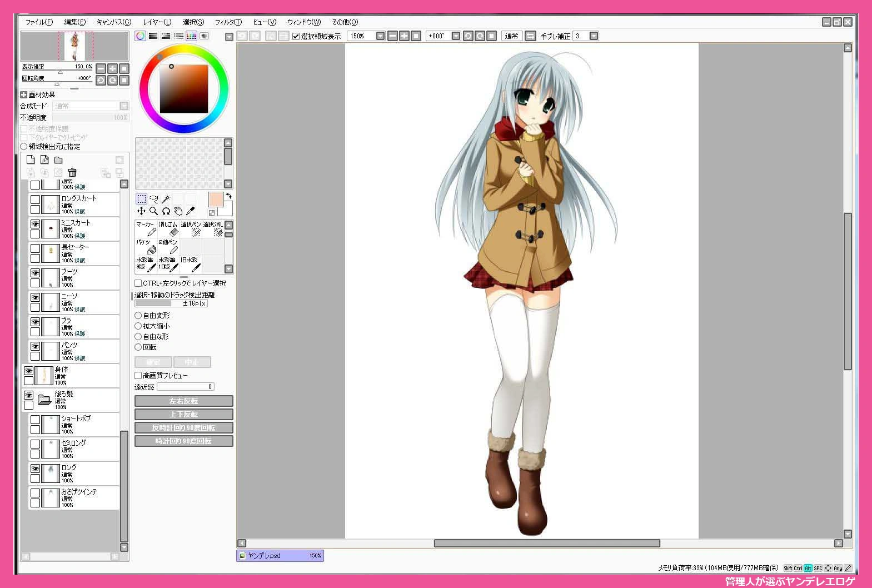Select the 自由変形 radio option
Image resolution: width=872 pixels, height=588 pixels.
pos(138,316)
